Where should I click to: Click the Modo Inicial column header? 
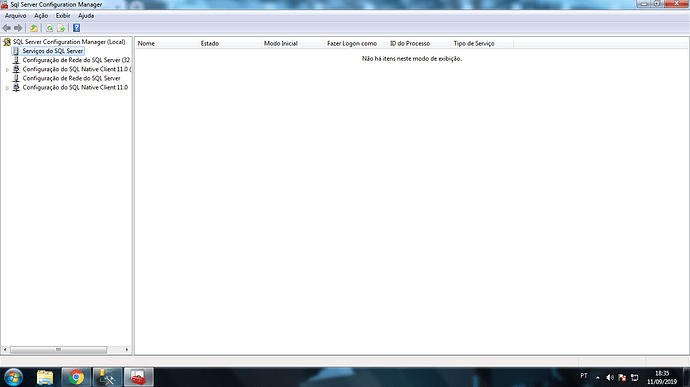point(293,43)
